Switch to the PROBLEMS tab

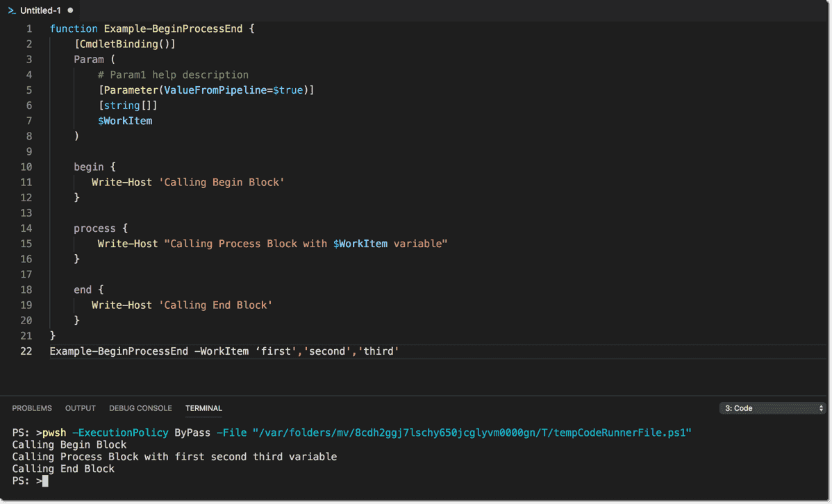tap(32, 408)
